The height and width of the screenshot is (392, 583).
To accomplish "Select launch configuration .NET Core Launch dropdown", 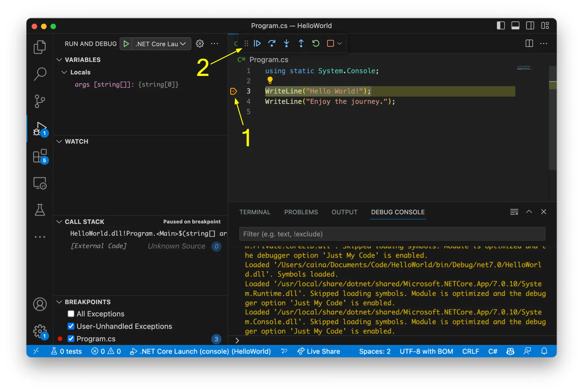I will tap(161, 44).
